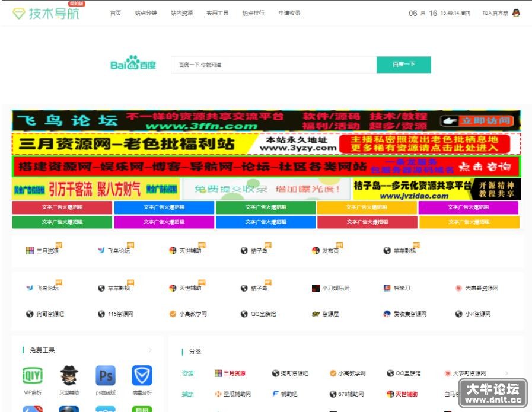Screen dimensions: 532x412
Task: Click the 发布页 site icon
Action: pos(316,251)
